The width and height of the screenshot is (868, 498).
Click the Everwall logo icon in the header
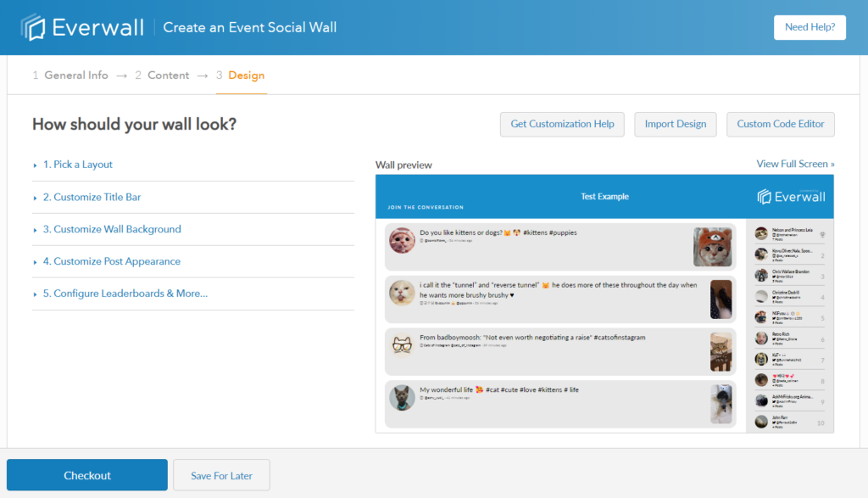[33, 26]
